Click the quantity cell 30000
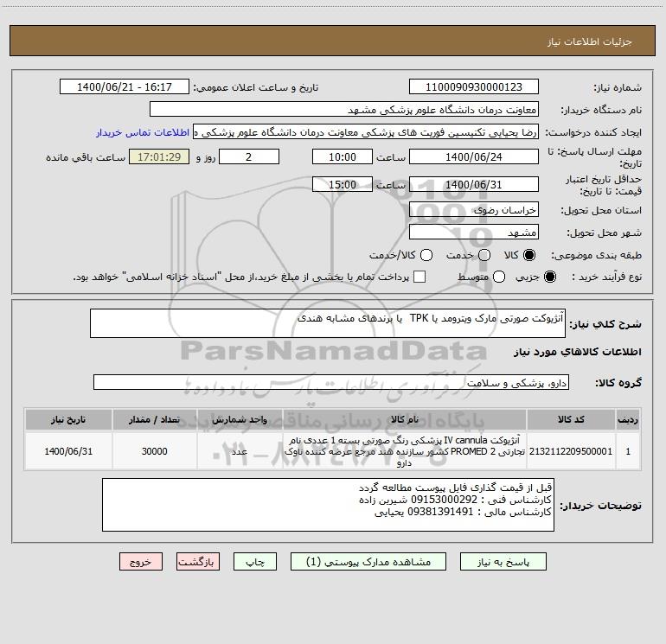Viewport: 666px width, 644px height. coord(154,451)
